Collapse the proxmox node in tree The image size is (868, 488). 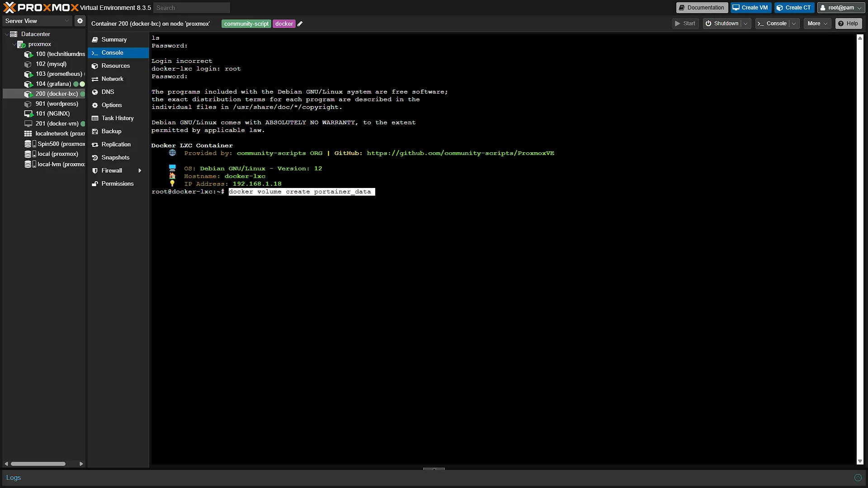point(14,44)
